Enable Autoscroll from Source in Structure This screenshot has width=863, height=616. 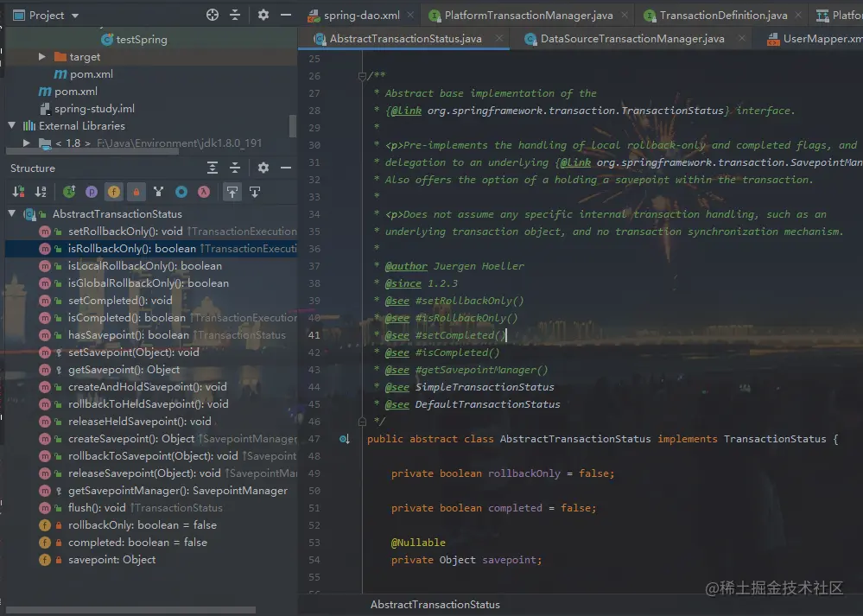click(x=255, y=192)
